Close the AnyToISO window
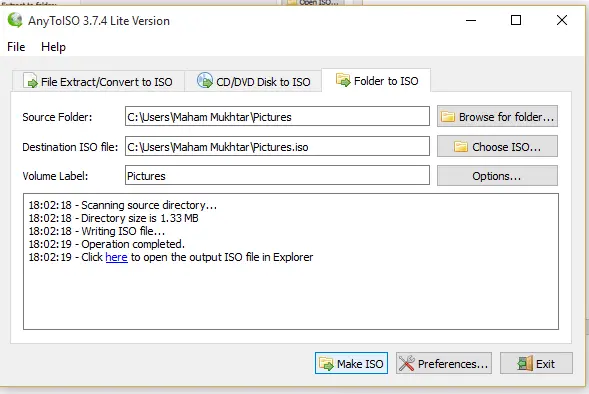This screenshot has height=394, width=589. [562, 20]
